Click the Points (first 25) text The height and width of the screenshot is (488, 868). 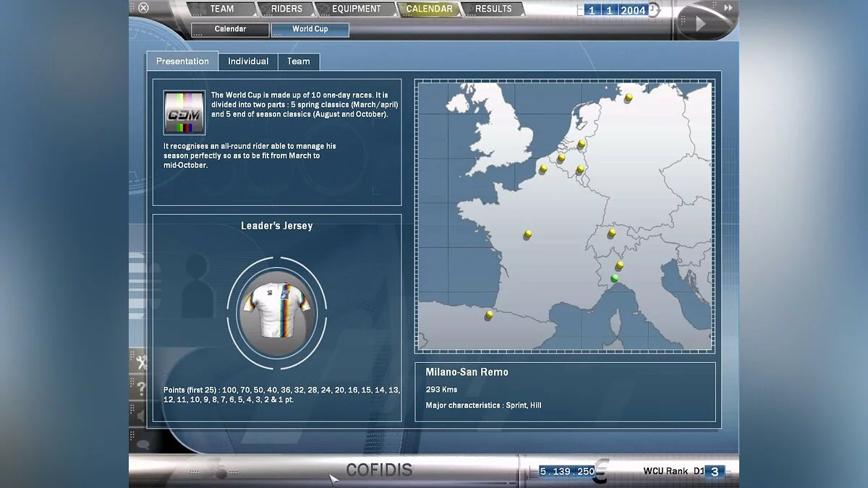tap(281, 395)
